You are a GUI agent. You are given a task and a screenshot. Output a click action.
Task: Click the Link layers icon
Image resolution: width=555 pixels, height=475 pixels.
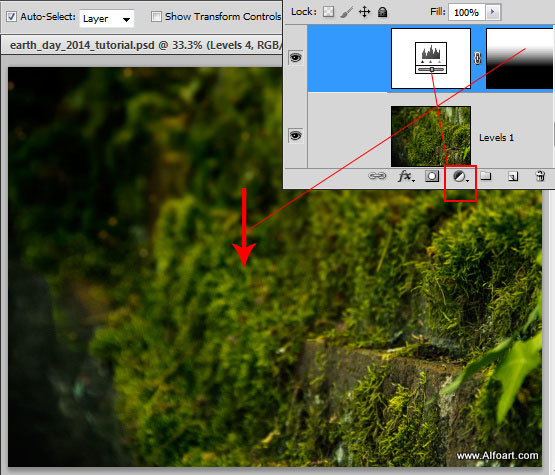(x=377, y=176)
